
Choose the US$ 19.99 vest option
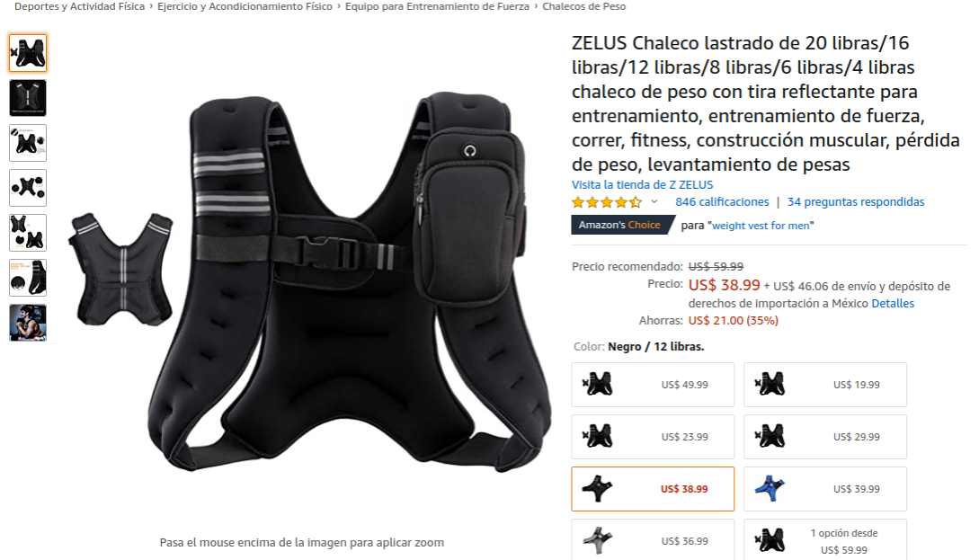[824, 385]
